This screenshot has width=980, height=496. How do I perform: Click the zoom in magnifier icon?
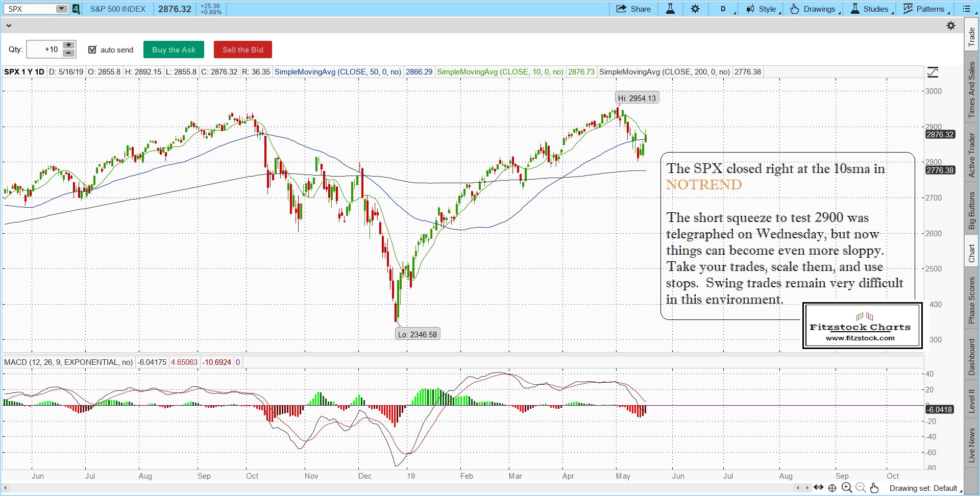(847, 488)
